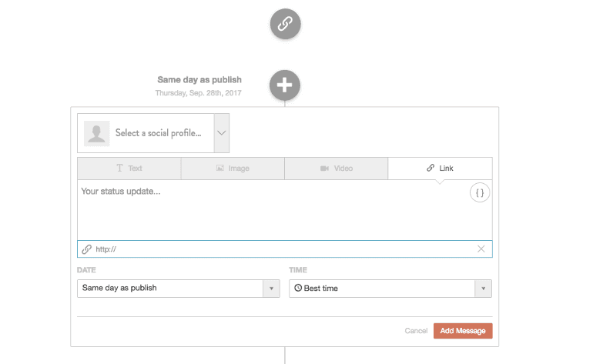Switch to the Video tab
The height and width of the screenshot is (364, 593).
(337, 169)
